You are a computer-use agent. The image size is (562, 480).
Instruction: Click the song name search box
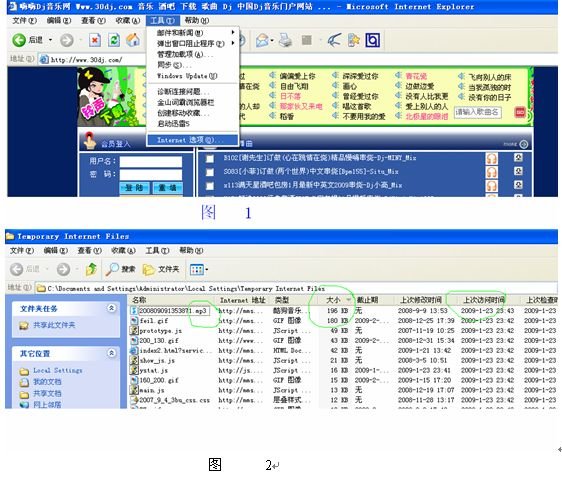[477, 112]
